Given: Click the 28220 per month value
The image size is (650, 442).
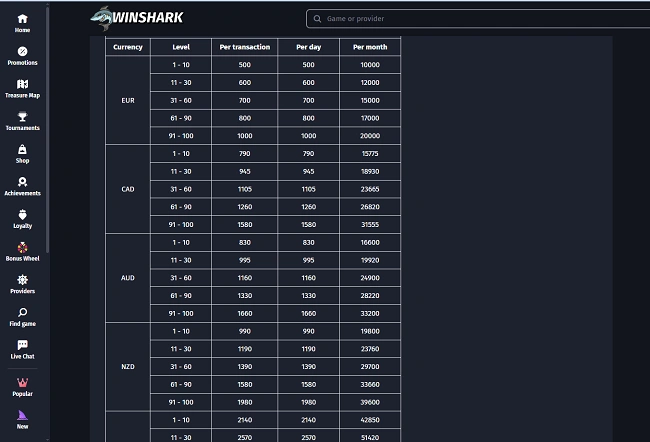Looking at the screenshot, I should [370, 296].
